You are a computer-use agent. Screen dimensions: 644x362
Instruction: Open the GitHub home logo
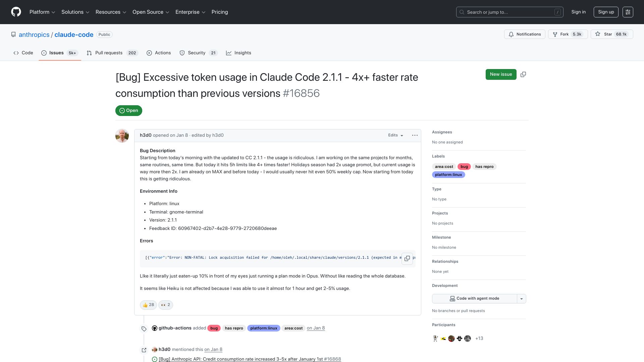pos(16,12)
